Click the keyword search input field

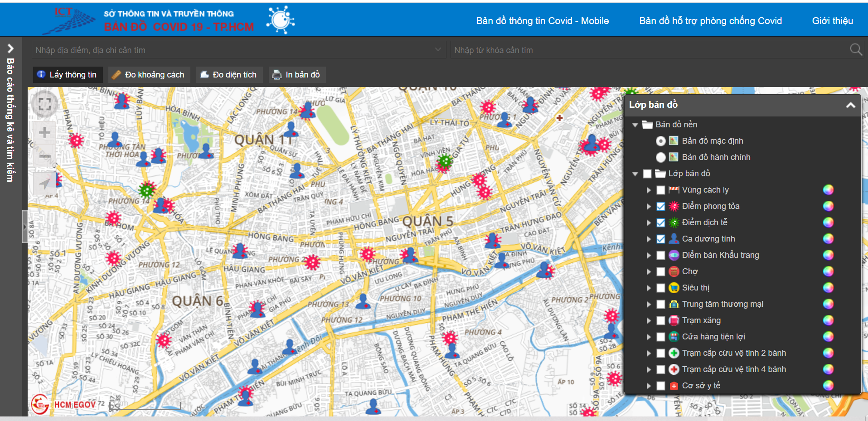tap(648, 50)
